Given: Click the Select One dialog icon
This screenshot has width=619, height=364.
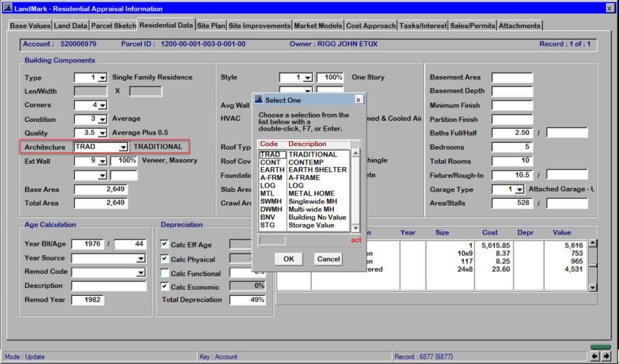Looking at the screenshot, I should [259, 100].
